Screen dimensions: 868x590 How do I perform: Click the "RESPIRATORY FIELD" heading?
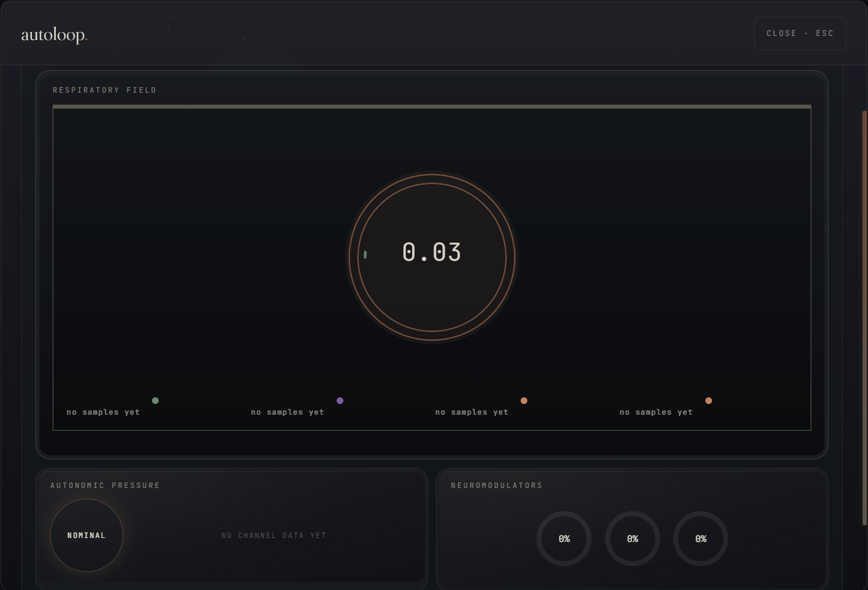pyautogui.click(x=105, y=90)
